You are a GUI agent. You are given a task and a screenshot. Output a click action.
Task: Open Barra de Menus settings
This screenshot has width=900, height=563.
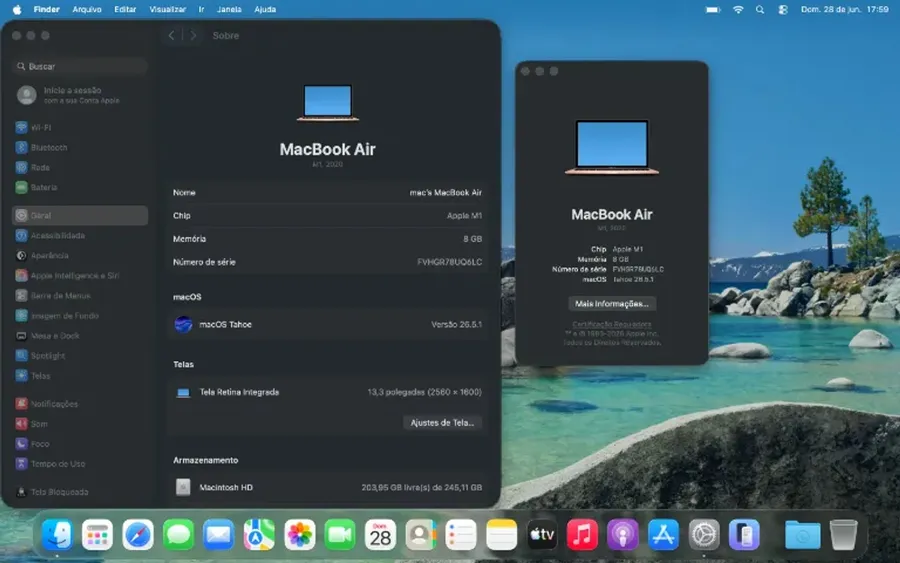click(80, 296)
